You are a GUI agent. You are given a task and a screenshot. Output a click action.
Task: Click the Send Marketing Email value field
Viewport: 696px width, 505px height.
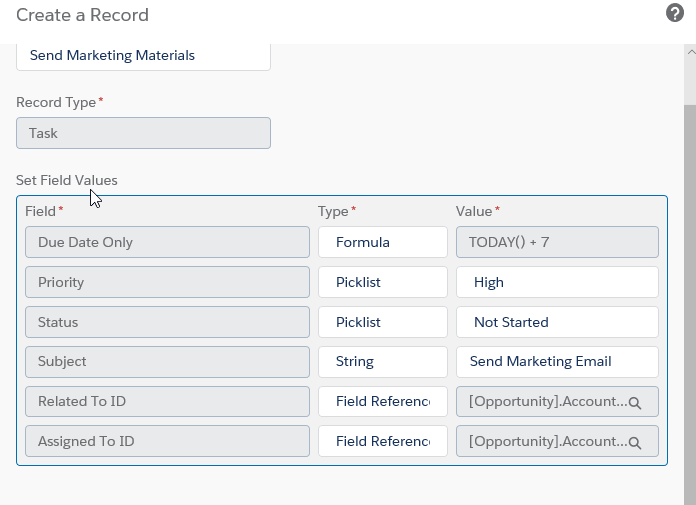pyautogui.click(x=556, y=361)
